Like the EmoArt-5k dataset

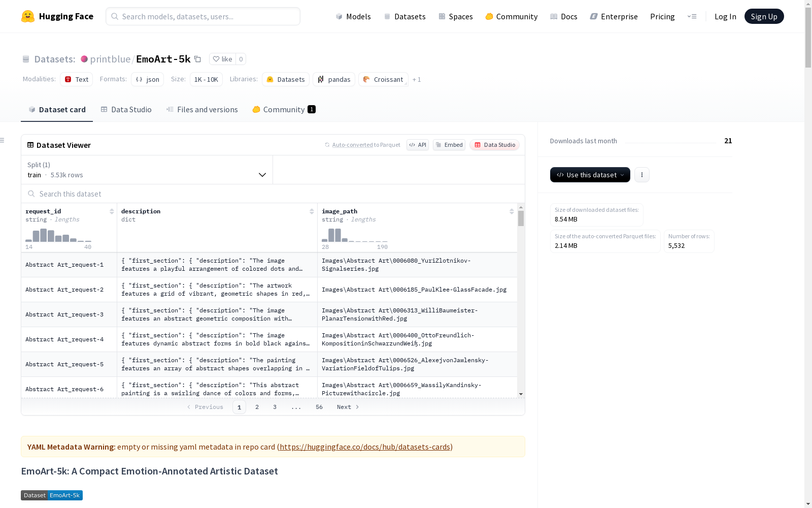[x=222, y=59]
